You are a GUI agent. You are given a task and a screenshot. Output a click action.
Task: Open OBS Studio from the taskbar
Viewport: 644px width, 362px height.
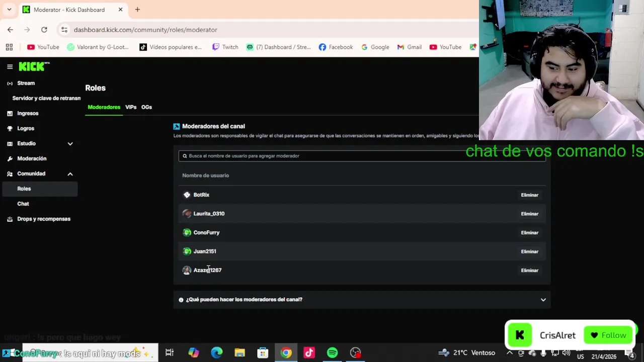pyautogui.click(x=356, y=352)
